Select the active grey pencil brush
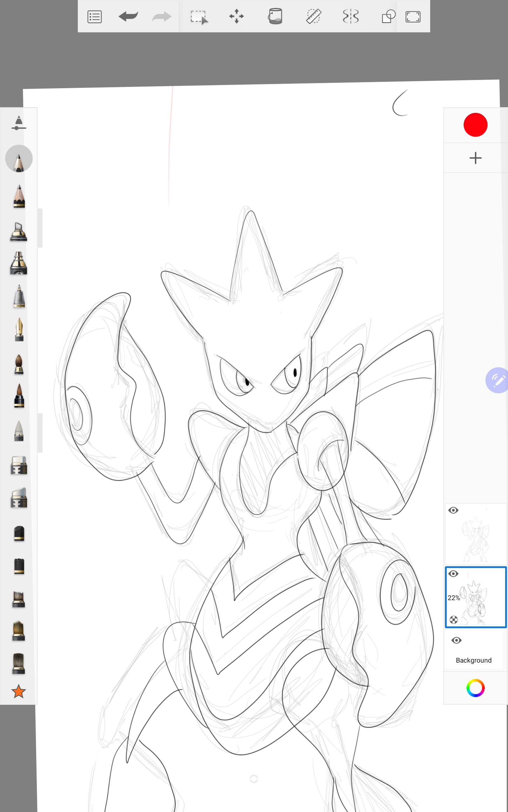This screenshot has height=812, width=508. tap(19, 158)
